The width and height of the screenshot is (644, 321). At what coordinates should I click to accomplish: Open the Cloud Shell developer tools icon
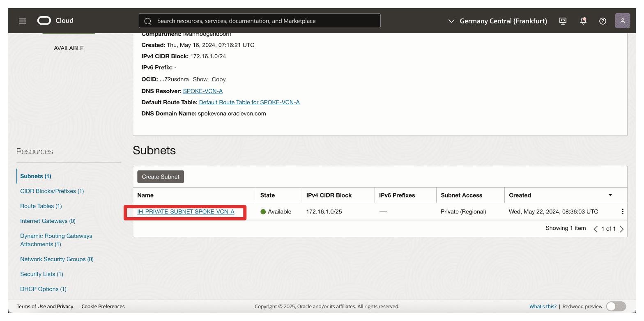click(563, 21)
